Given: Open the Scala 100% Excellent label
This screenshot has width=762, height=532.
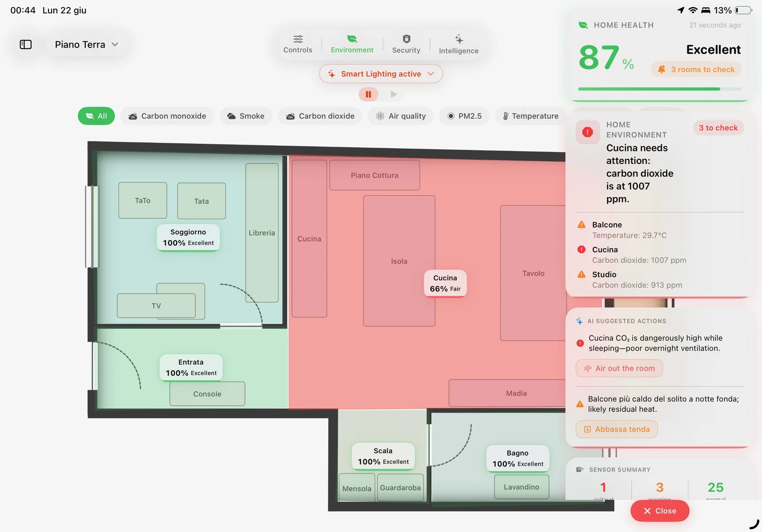Looking at the screenshot, I should pos(383,456).
